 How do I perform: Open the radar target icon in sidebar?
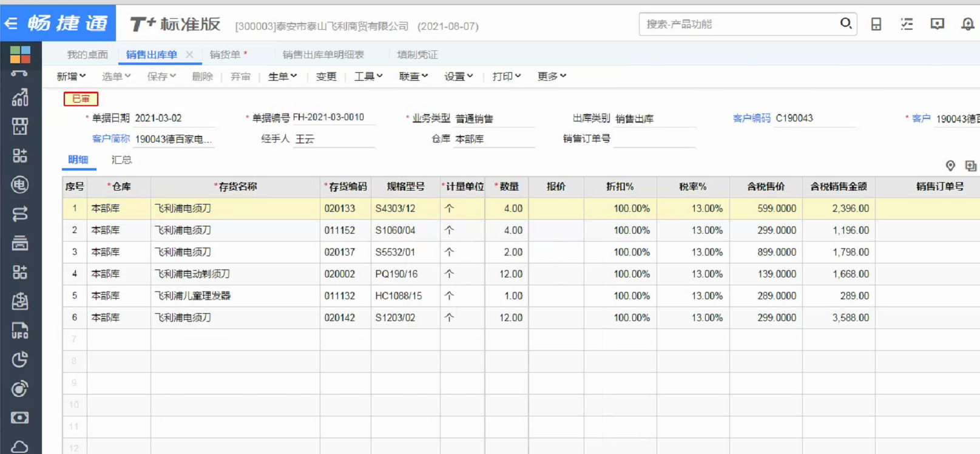[20, 388]
